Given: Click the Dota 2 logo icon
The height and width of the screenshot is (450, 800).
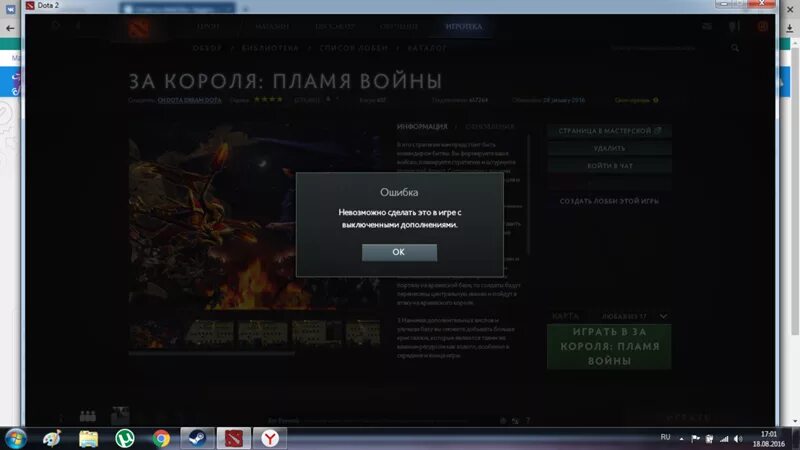Looking at the screenshot, I should (x=139, y=27).
